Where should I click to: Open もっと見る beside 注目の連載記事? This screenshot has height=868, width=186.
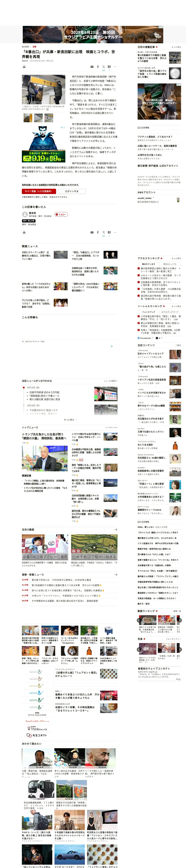(176, 47)
